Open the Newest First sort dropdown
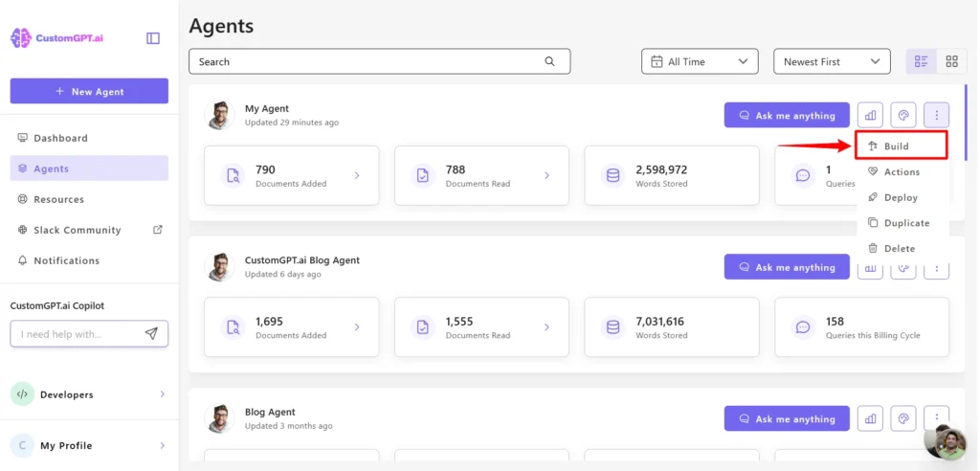The width and height of the screenshot is (980, 471). (831, 61)
